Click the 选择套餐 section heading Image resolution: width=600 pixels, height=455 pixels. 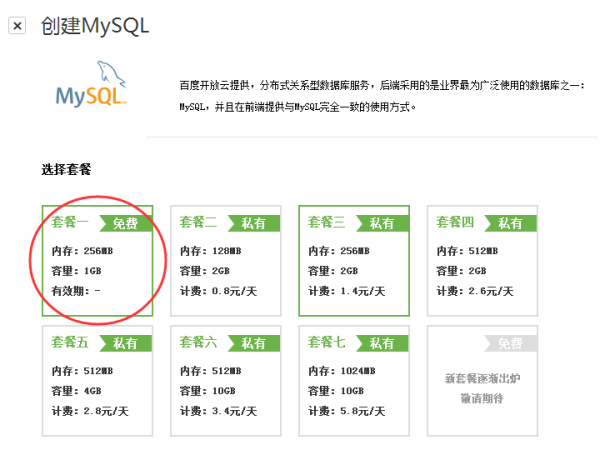click(x=66, y=169)
